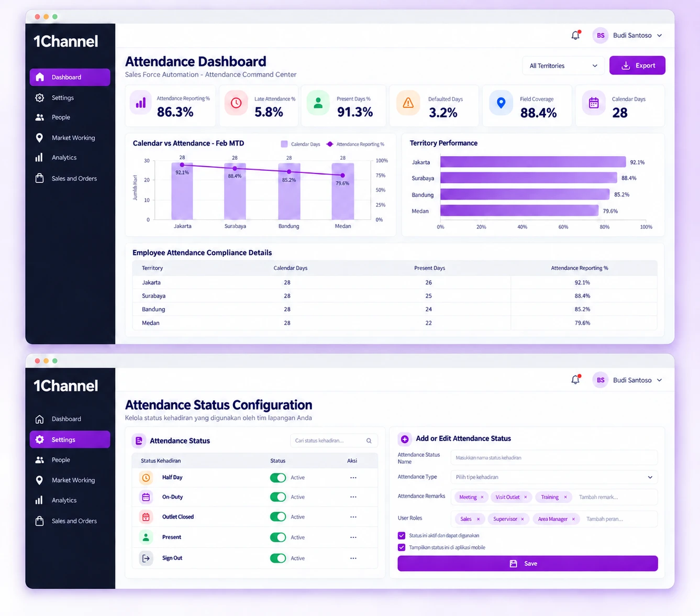Image resolution: width=700 pixels, height=616 pixels.
Task: Click 1Channel logo in Attendance Dashboard window
Action: pyautogui.click(x=66, y=41)
